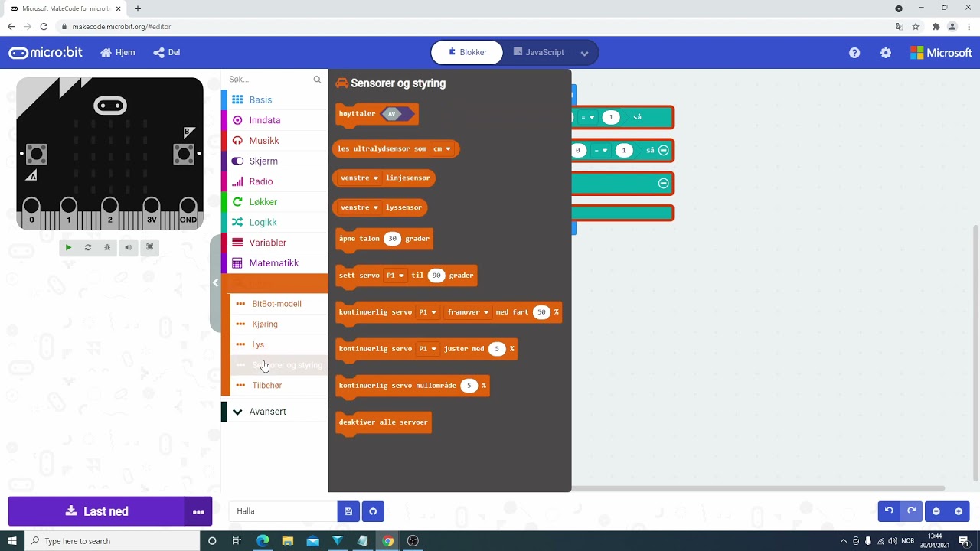Viewport: 980px width, 551px height.
Task: Open the Logikk category
Action: 276,223
